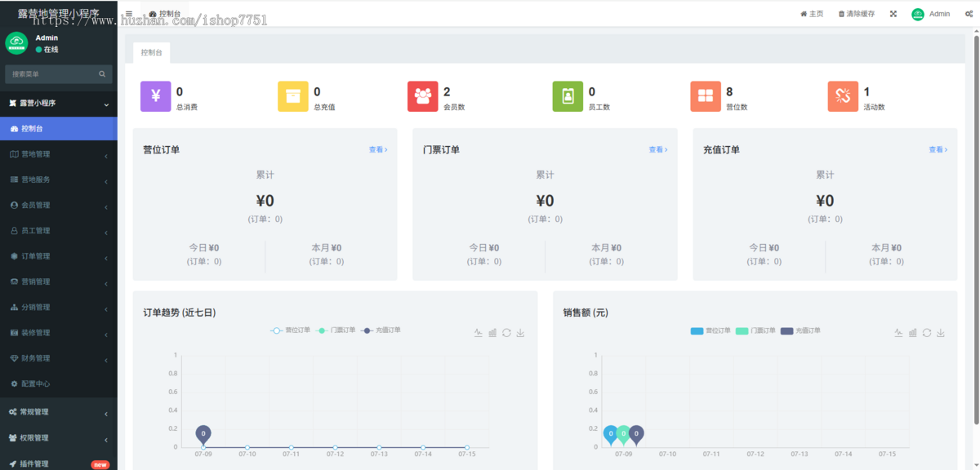Switch 订单趋势 chart to line view

pos(479,333)
